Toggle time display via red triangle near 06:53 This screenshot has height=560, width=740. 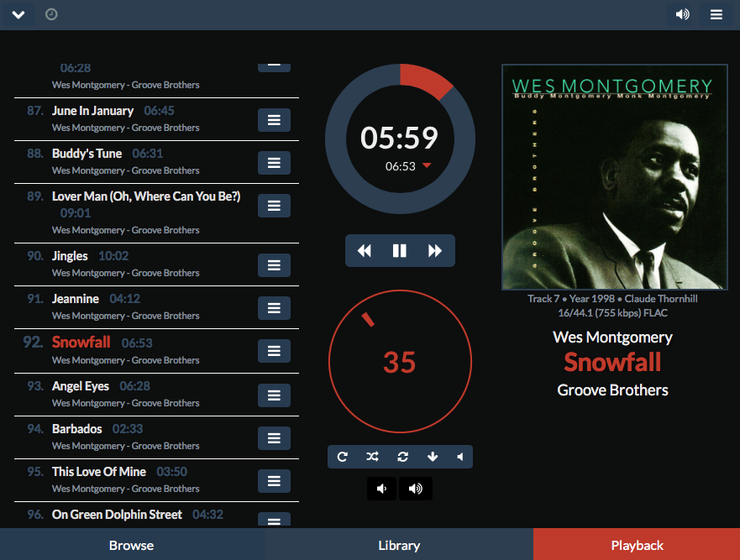[427, 165]
